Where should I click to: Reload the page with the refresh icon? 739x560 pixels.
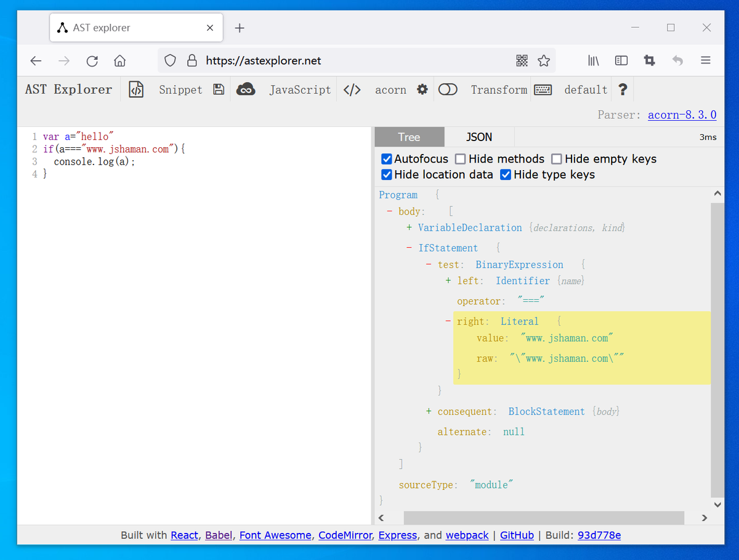point(92,60)
